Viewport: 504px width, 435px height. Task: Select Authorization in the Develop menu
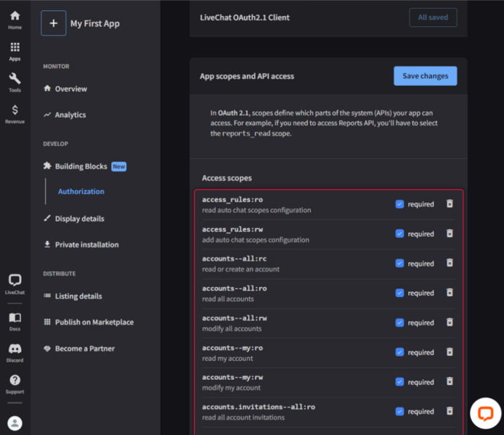[81, 192]
